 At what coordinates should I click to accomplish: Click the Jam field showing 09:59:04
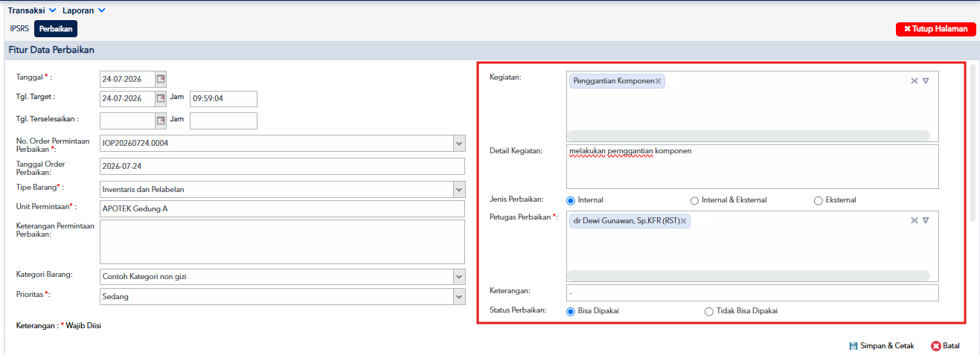[x=223, y=98]
